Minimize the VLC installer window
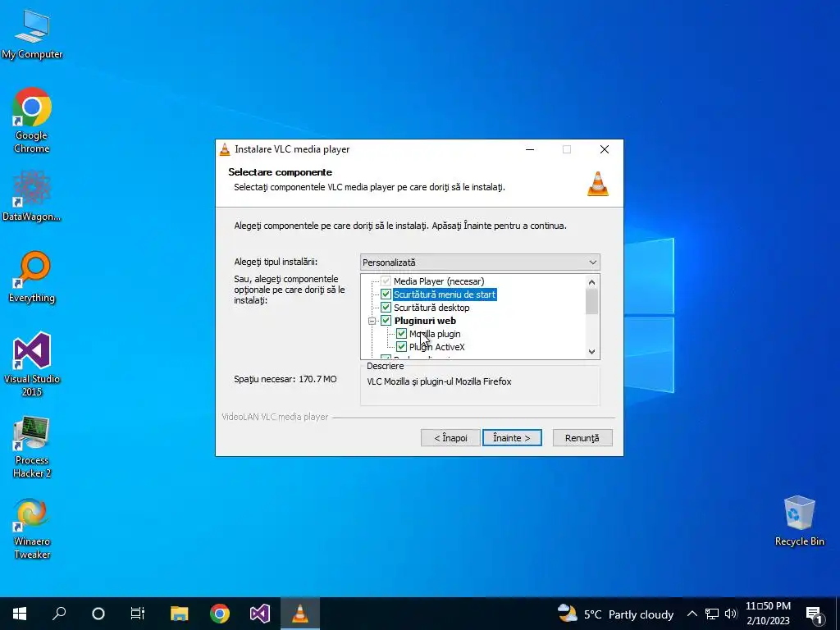This screenshot has height=630, width=840. (530, 149)
